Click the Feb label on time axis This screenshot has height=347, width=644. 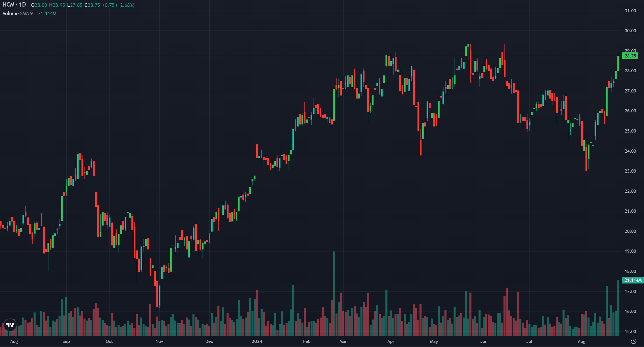[x=306, y=341]
